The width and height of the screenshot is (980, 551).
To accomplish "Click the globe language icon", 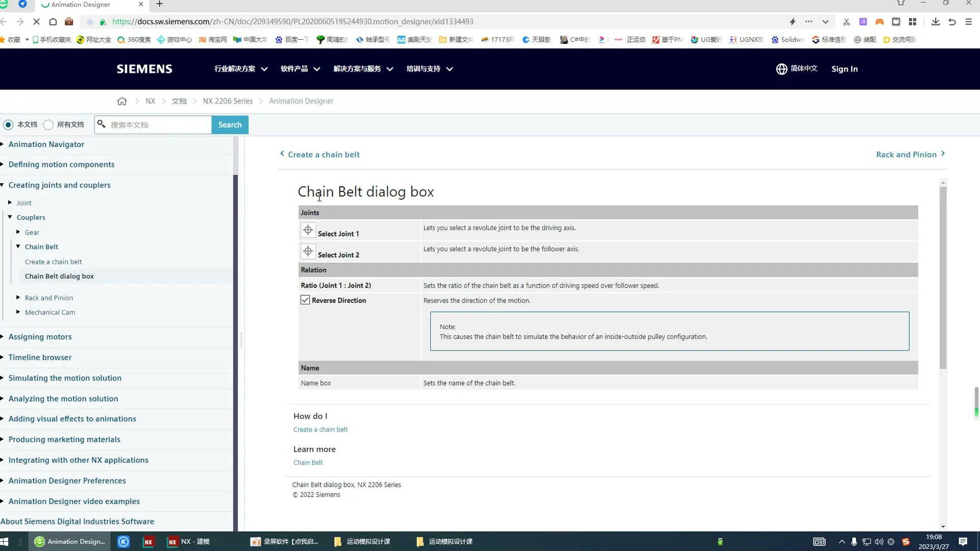I will 781,69.
